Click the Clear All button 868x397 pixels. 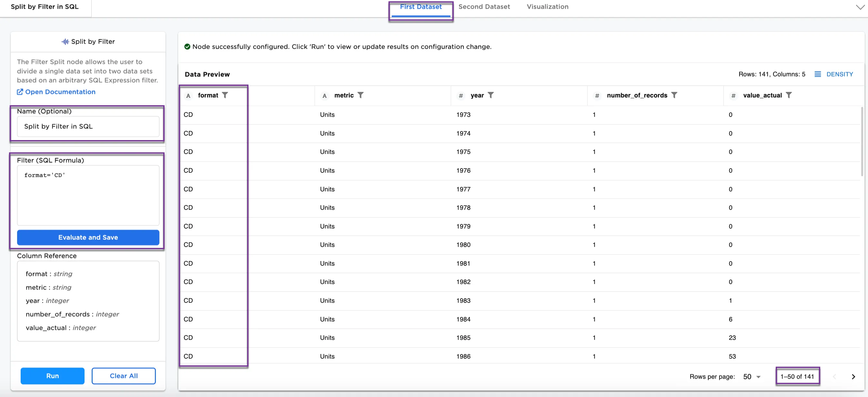[123, 376]
